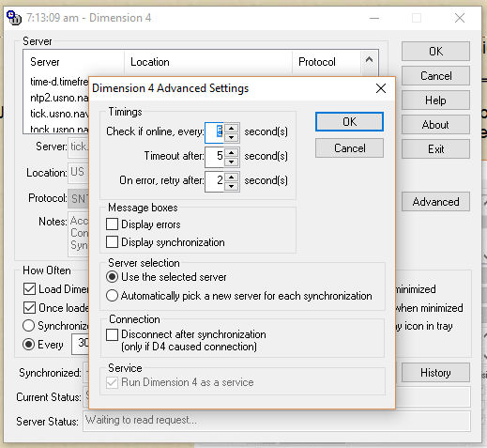
Task: Enable the Display errors checkbox
Action: coord(112,224)
